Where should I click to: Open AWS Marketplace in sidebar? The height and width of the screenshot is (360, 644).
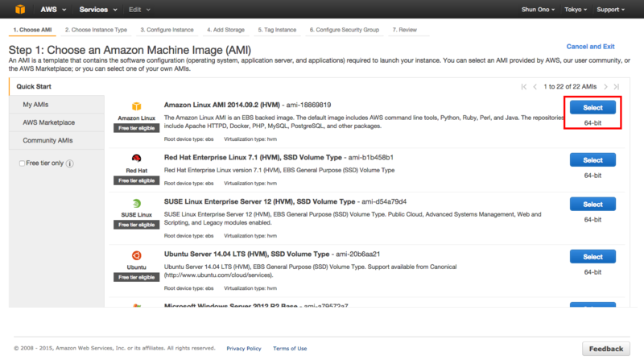56,122
